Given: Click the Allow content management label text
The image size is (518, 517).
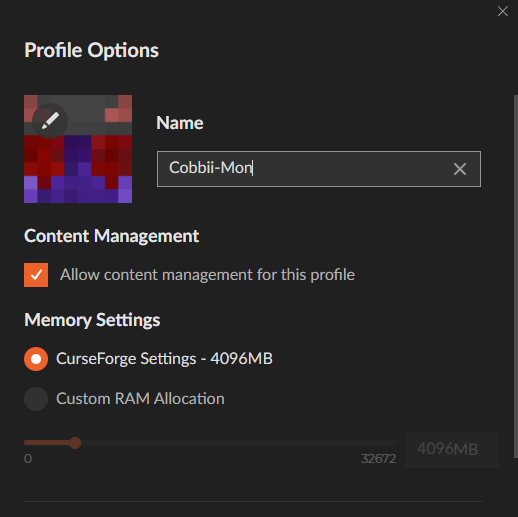Looking at the screenshot, I should (207, 275).
